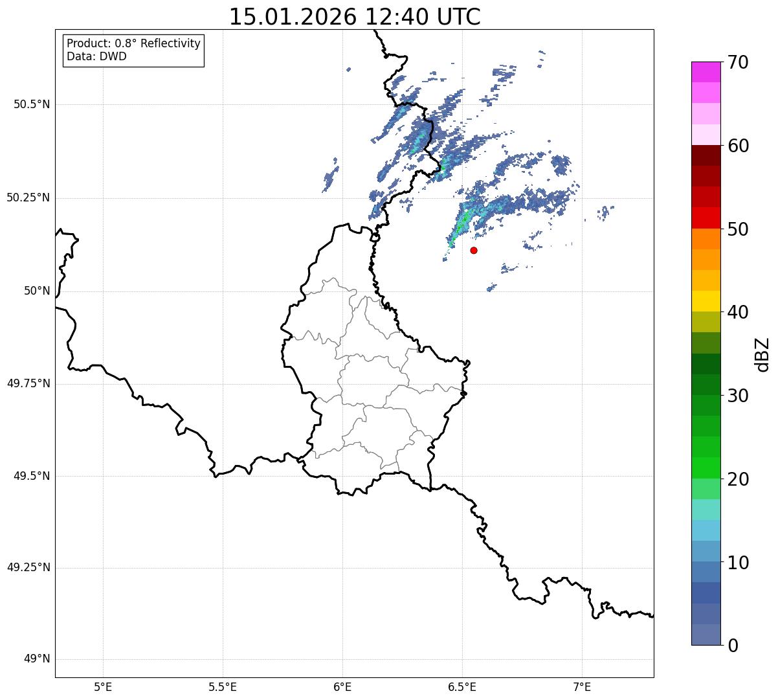Click the brightest radar echo northwest of red dot

click(461, 224)
